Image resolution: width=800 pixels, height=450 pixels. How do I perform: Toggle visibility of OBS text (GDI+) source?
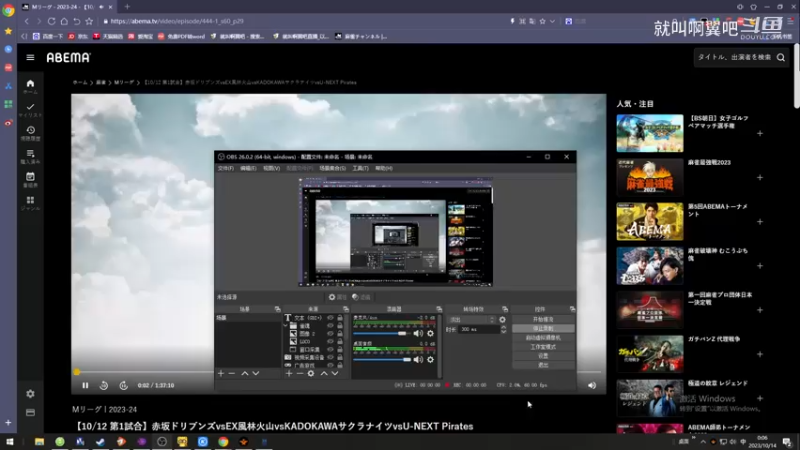330,318
